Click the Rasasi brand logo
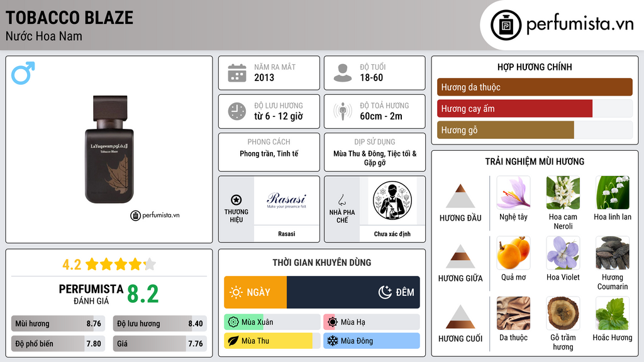Image resolution: width=644 pixels, height=362 pixels. click(286, 200)
